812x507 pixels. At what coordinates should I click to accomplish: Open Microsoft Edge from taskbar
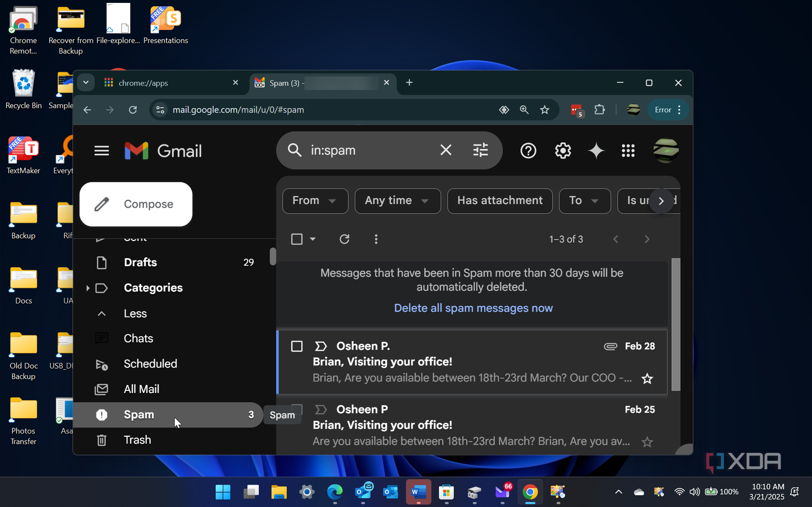click(x=335, y=492)
